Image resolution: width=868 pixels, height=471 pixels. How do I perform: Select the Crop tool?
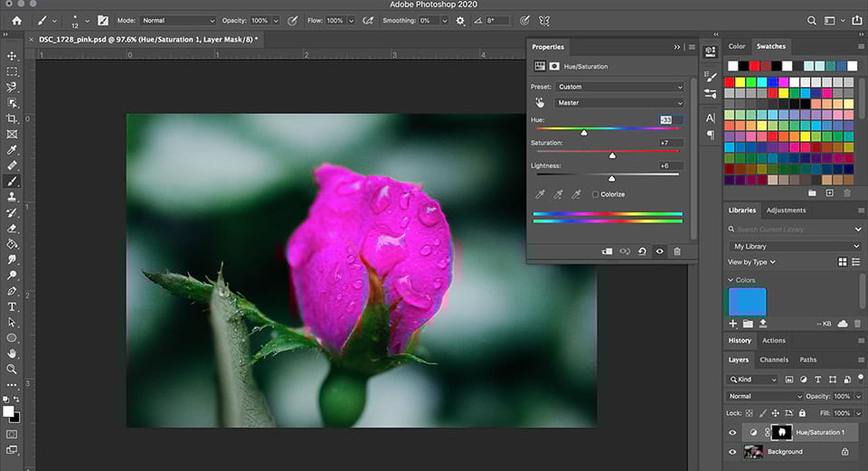pyautogui.click(x=12, y=118)
